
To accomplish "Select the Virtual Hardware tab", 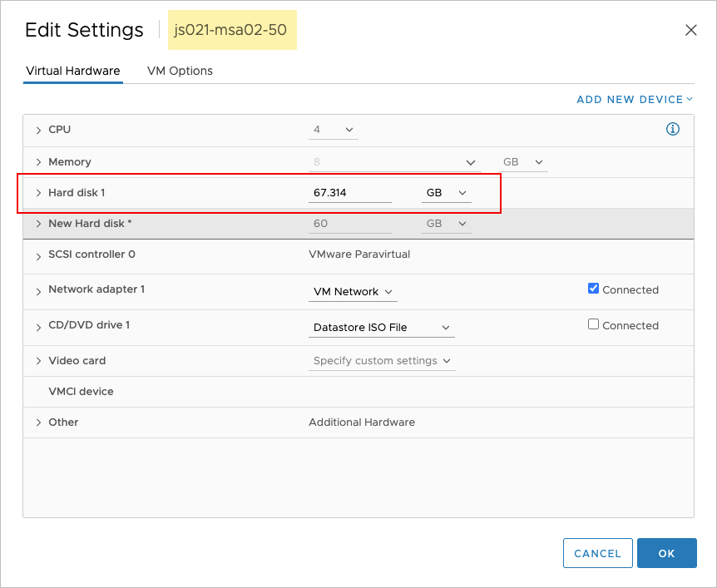I will coord(73,71).
